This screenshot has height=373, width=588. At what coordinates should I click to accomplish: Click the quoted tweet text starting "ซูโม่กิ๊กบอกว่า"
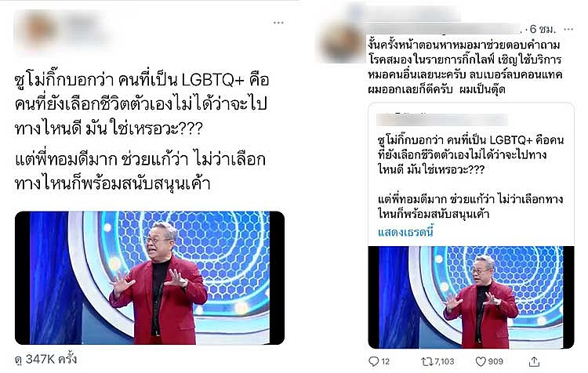tap(470, 155)
